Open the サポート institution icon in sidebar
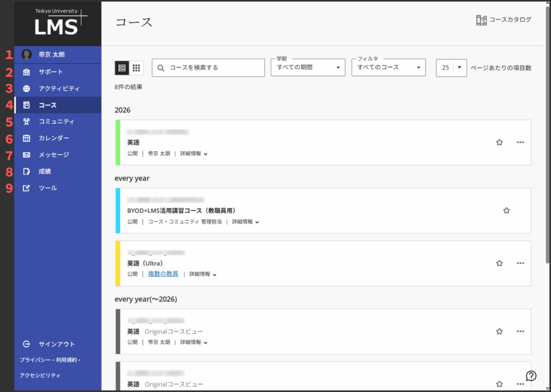 (26, 72)
